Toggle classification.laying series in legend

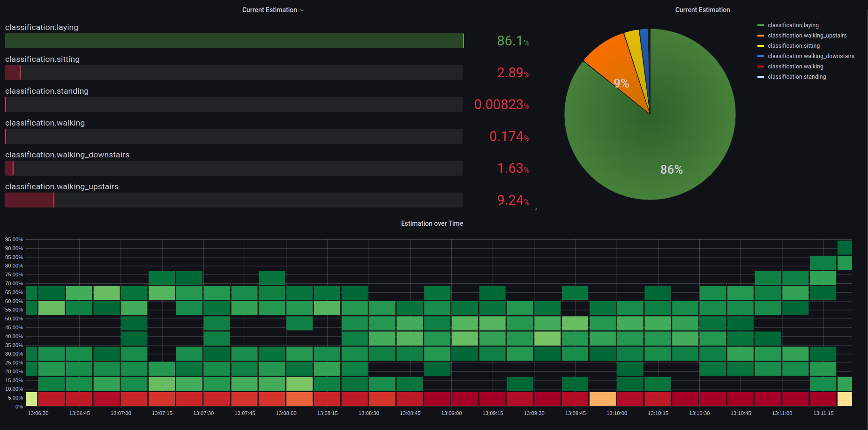coord(793,25)
